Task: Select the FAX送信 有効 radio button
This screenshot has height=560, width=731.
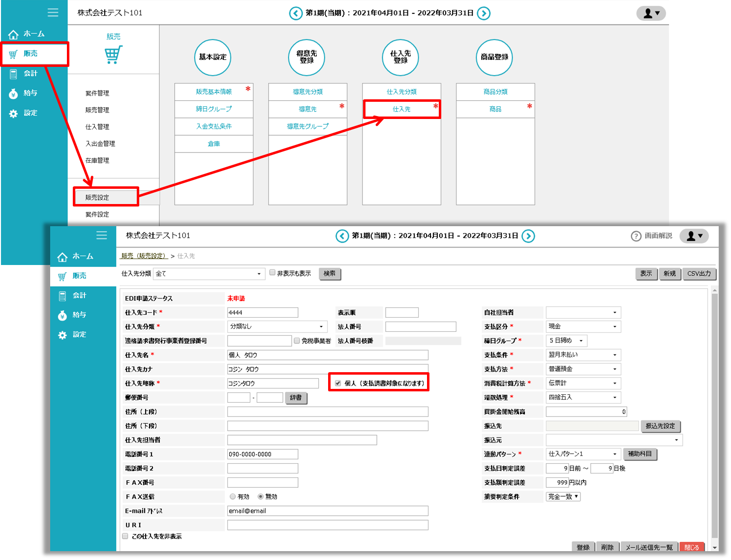Action: 233,497
